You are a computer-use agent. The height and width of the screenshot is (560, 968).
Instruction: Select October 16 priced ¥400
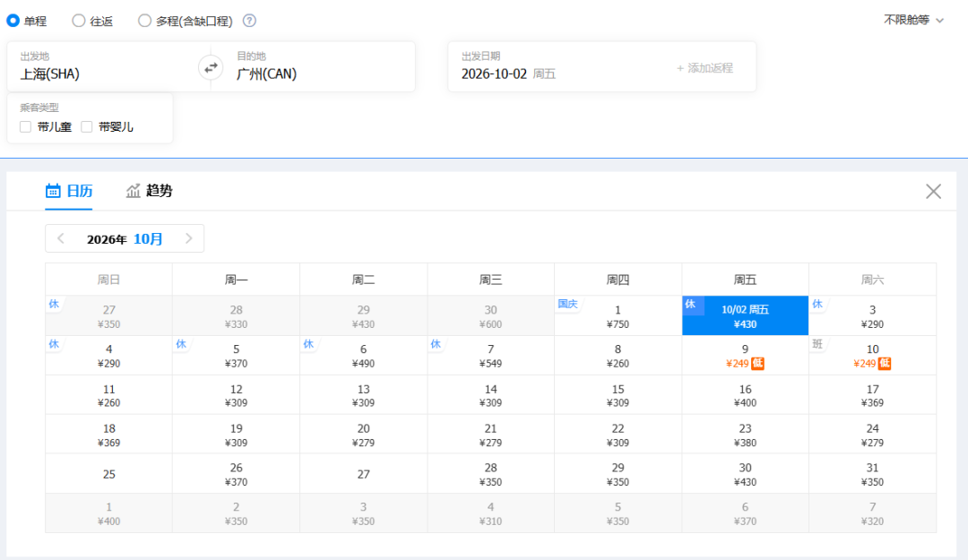[x=745, y=395]
